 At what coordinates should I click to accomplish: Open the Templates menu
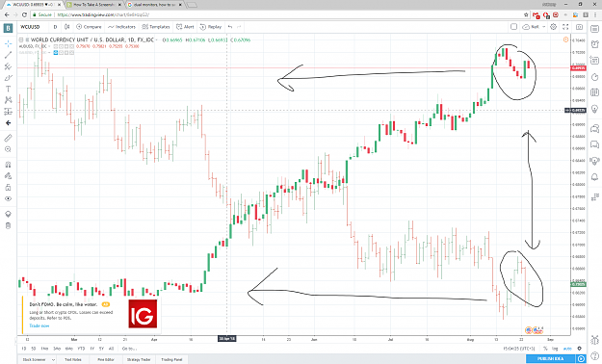(x=156, y=27)
